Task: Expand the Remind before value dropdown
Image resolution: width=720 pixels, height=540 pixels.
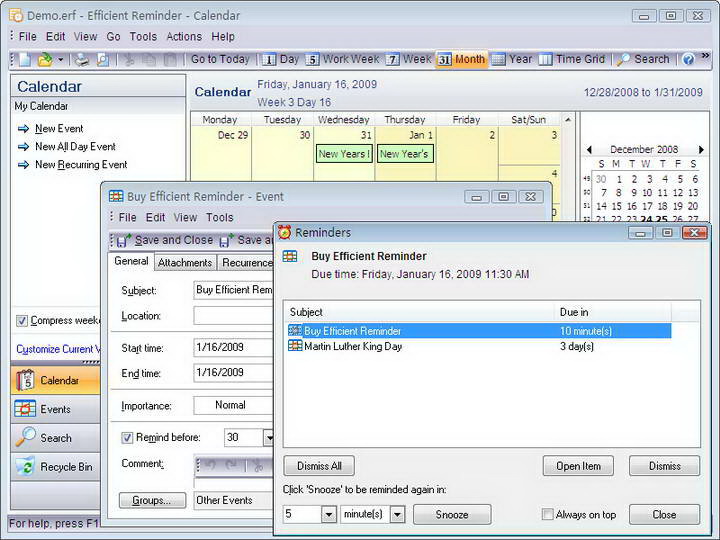Action: [x=268, y=438]
